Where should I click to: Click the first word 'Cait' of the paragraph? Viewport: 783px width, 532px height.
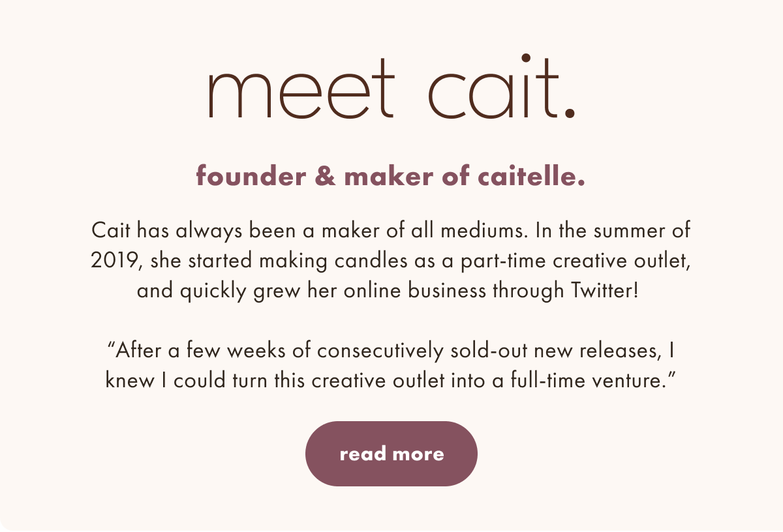point(110,231)
